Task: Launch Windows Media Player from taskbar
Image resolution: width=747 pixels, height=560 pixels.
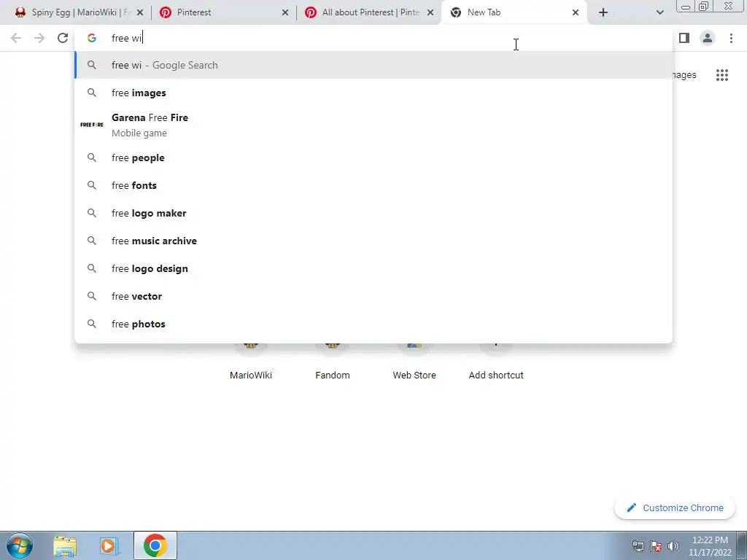Action: [x=109, y=545]
